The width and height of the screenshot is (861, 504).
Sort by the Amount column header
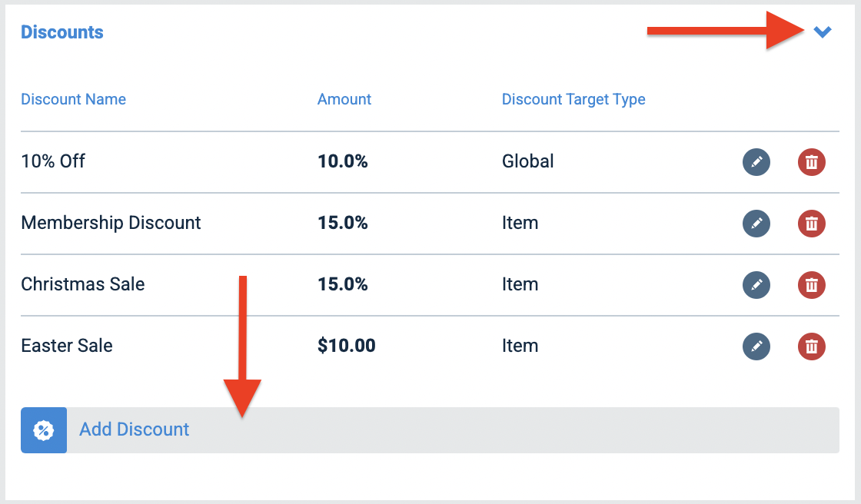tap(344, 99)
